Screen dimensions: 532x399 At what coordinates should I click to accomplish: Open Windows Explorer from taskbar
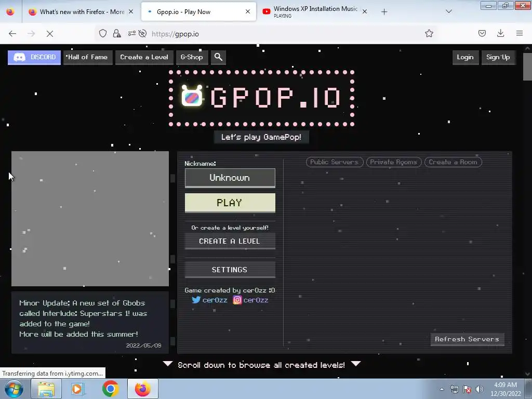click(46, 389)
